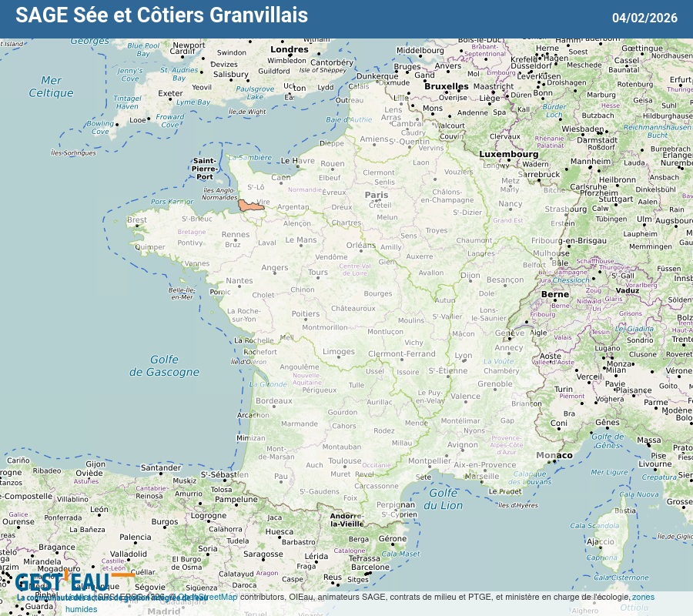
Task: Click the Monaco label on the map
Action: point(554,455)
